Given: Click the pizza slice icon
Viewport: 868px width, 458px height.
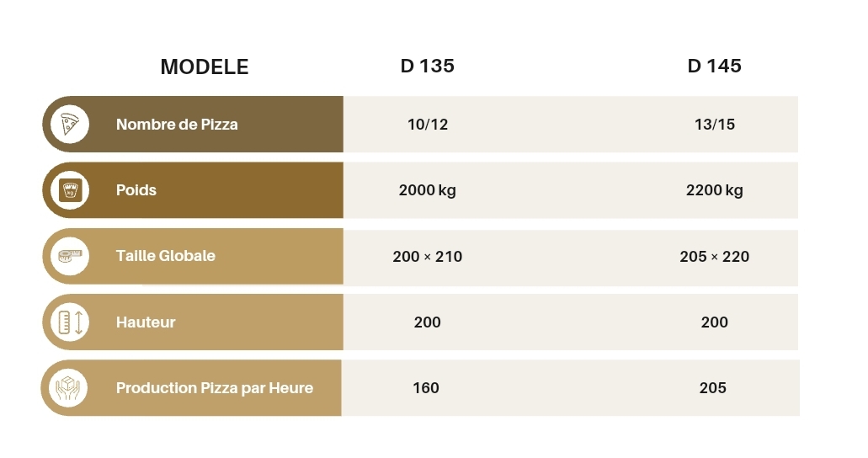Looking at the screenshot, I should pyautogui.click(x=70, y=125).
